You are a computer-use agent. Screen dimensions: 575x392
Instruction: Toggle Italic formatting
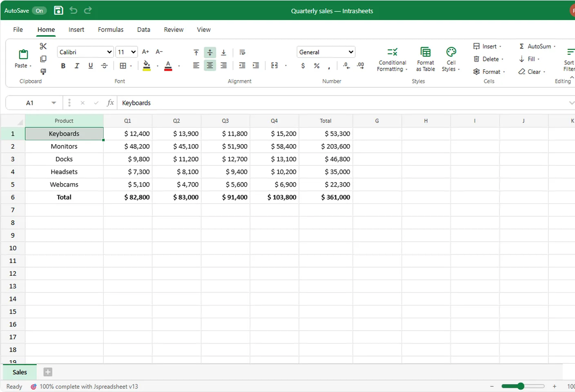coord(77,66)
